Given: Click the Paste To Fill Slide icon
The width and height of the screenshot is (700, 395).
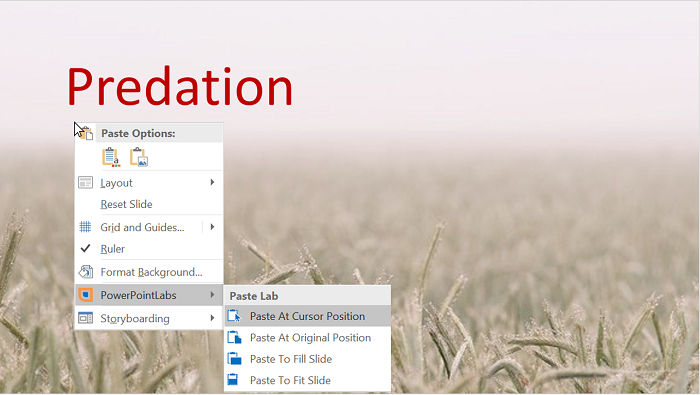Looking at the screenshot, I should pyautogui.click(x=234, y=359).
